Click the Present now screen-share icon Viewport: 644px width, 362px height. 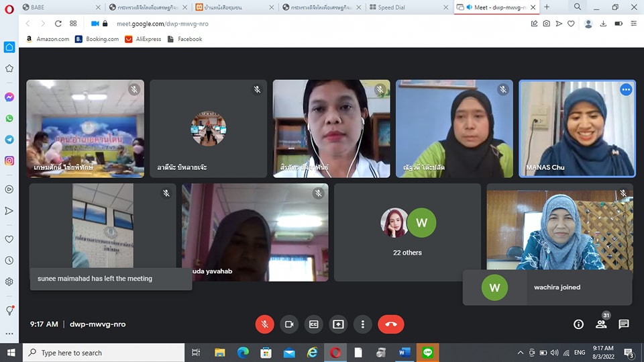click(x=338, y=324)
